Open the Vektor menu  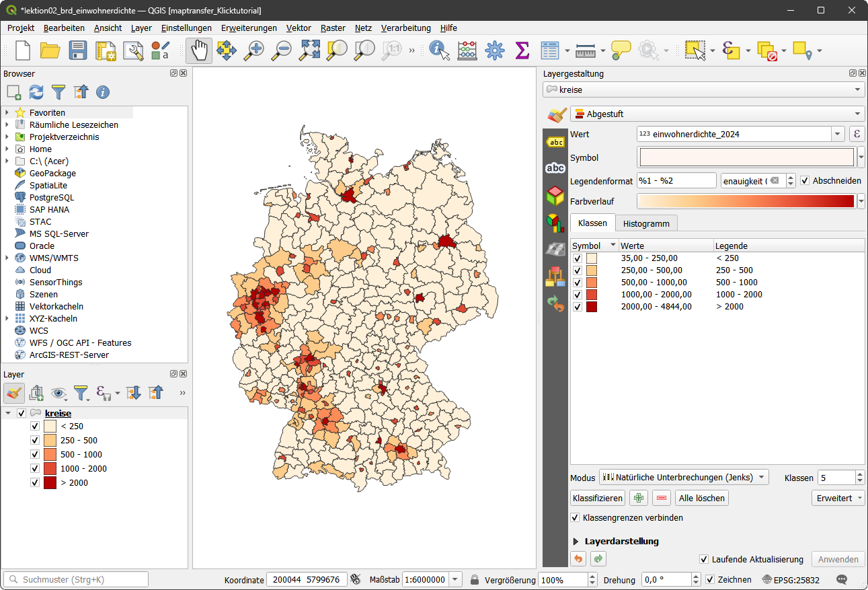click(299, 28)
